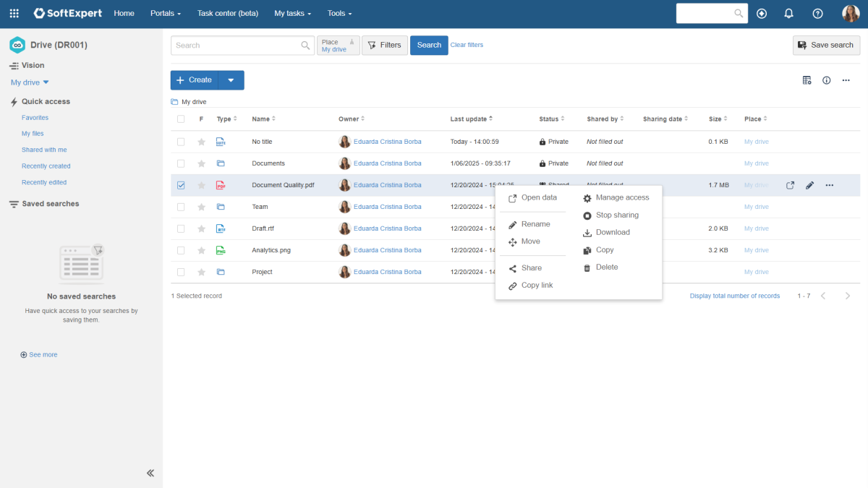
Task: Open the help question mark icon
Action: coord(817,13)
